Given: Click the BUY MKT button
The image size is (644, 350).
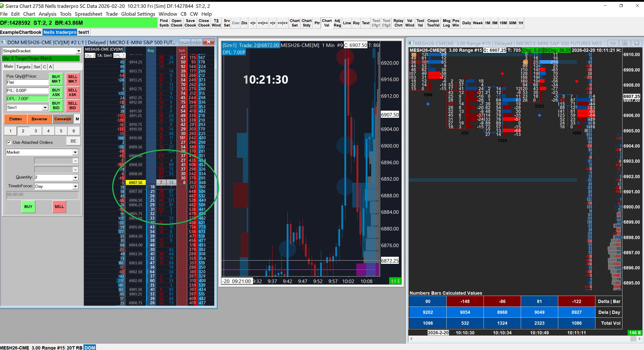Looking at the screenshot, I should (56, 79).
